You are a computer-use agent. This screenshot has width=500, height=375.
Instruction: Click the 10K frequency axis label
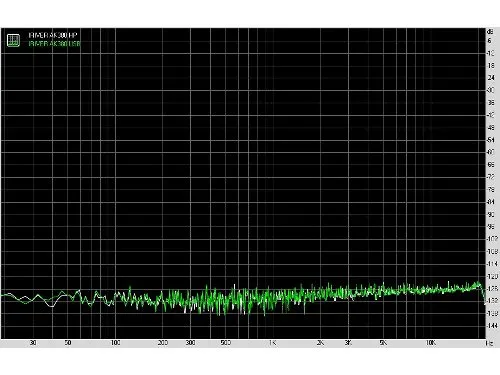tap(430, 343)
